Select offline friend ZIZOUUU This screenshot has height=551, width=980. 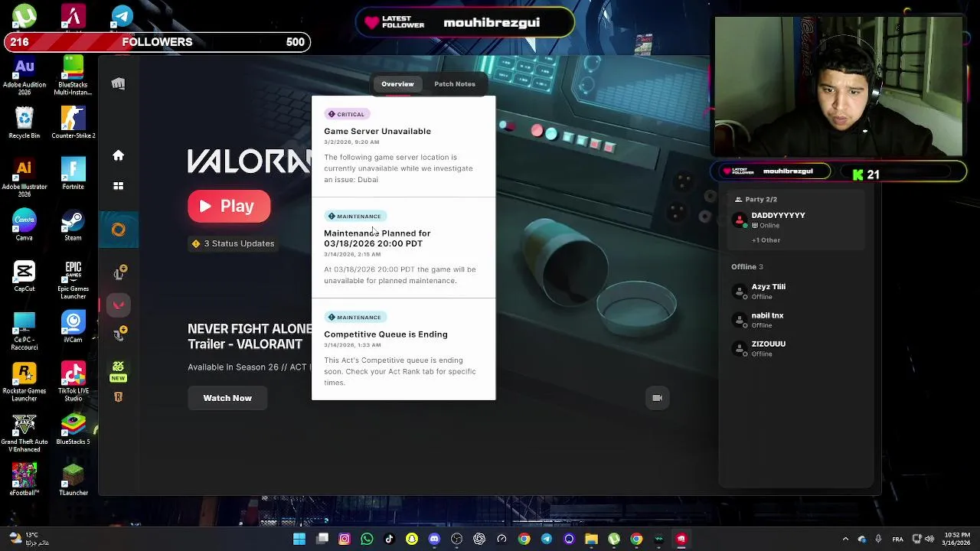point(795,349)
